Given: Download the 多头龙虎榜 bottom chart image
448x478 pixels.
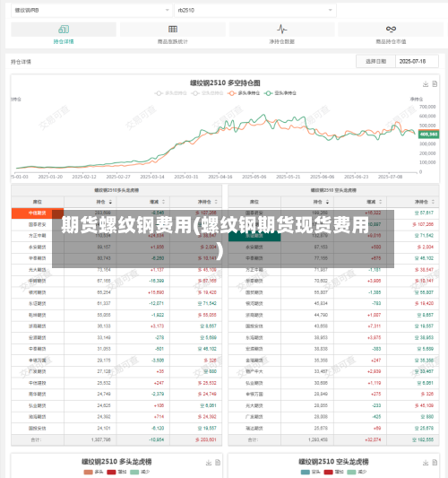Looking at the screenshot, I should tap(209, 463).
